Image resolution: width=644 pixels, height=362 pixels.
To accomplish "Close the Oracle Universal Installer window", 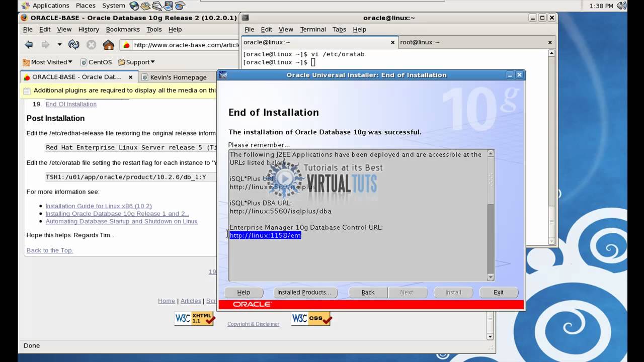I will (520, 75).
